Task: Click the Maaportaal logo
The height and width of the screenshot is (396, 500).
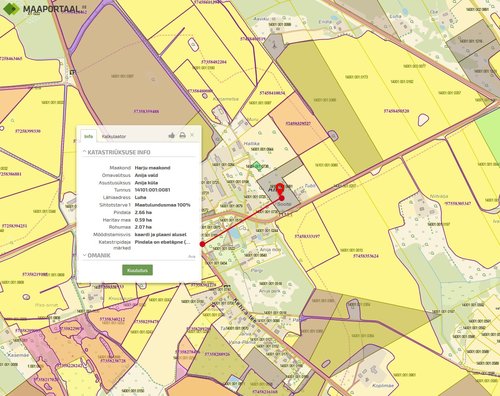Action: click(x=44, y=9)
